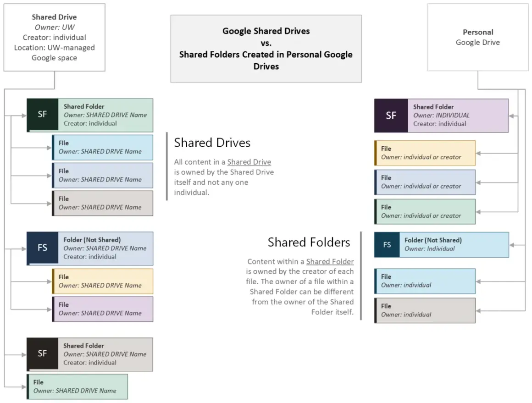Click the black SF badge on the gray Shared Folder

(x=42, y=354)
